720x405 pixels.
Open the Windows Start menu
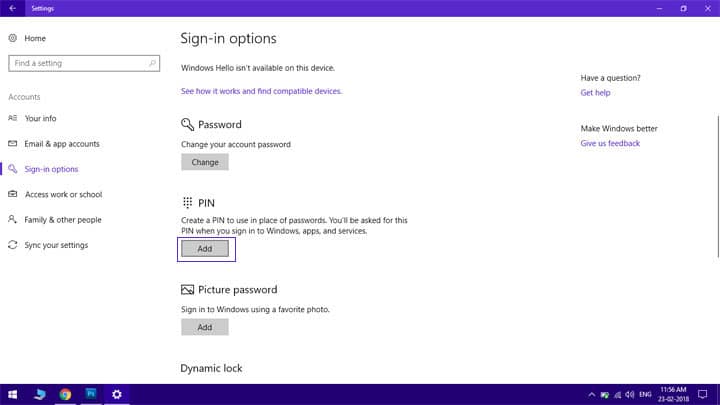(12, 394)
